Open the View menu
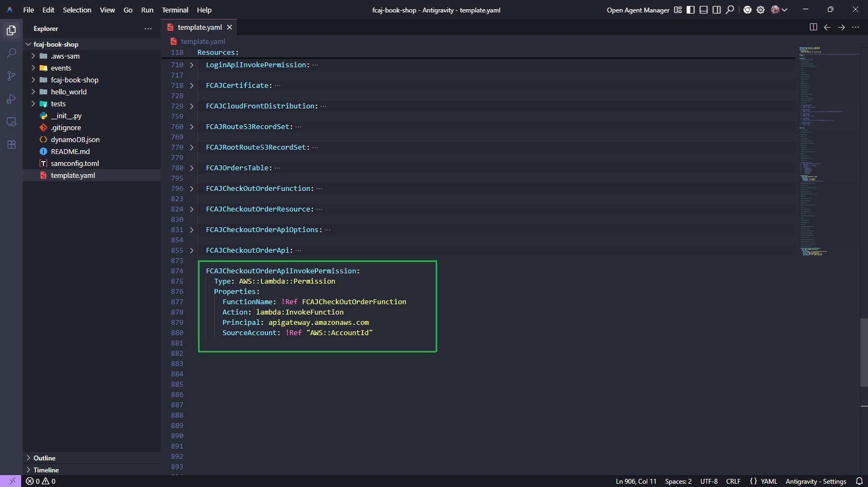Image resolution: width=868 pixels, height=487 pixels. pyautogui.click(x=107, y=10)
